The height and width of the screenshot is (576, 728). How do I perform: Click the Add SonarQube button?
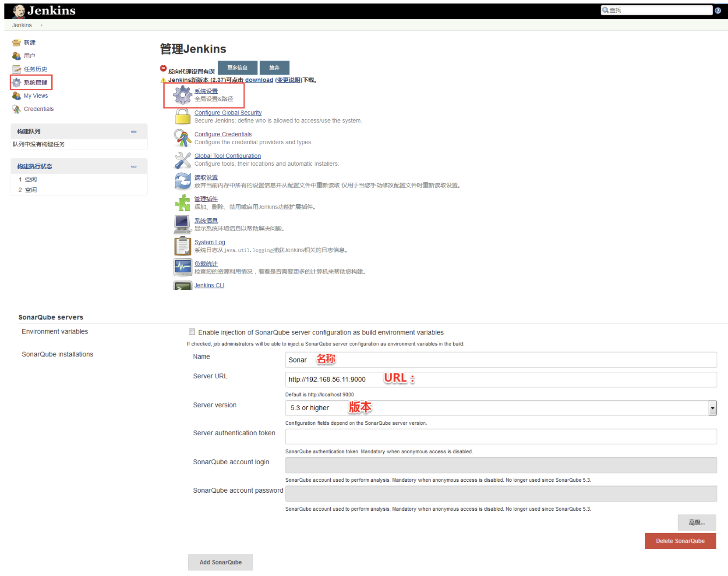click(x=221, y=562)
